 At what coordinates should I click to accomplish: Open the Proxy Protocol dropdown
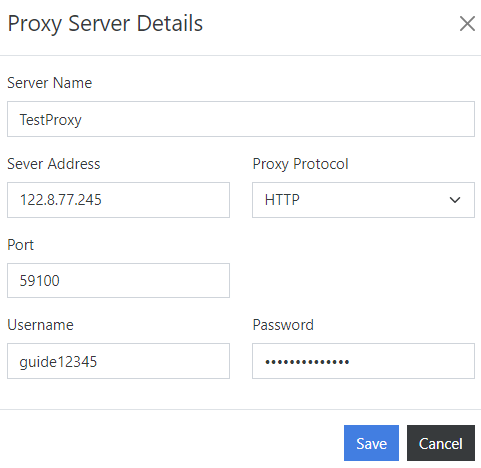click(x=363, y=200)
